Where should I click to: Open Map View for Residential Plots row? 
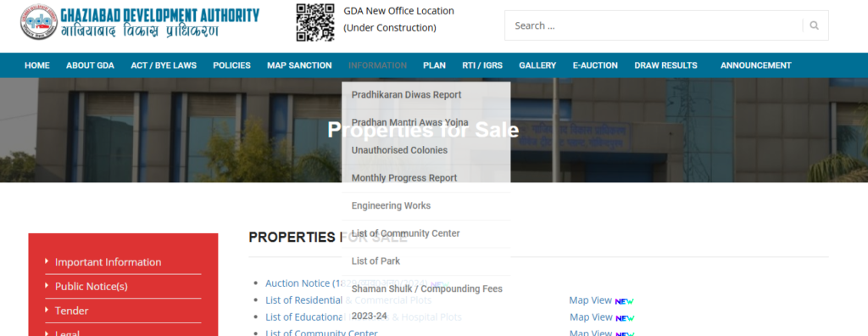pyautogui.click(x=590, y=300)
